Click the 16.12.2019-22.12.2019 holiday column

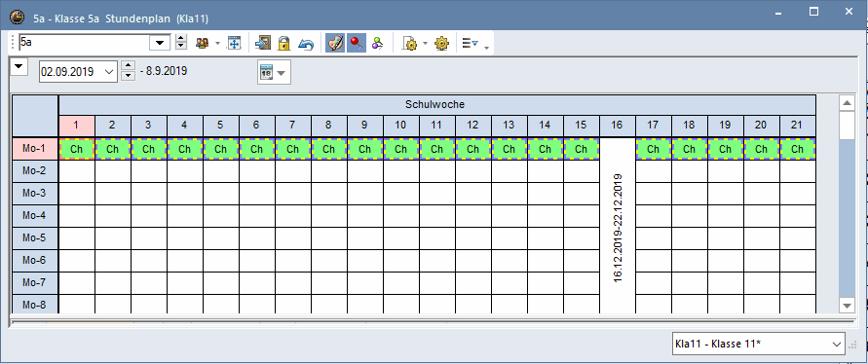pyautogui.click(x=618, y=226)
